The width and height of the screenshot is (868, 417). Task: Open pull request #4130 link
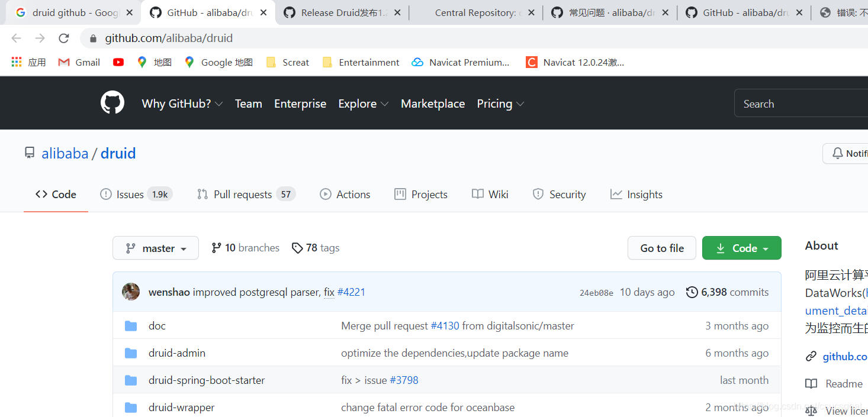(445, 326)
